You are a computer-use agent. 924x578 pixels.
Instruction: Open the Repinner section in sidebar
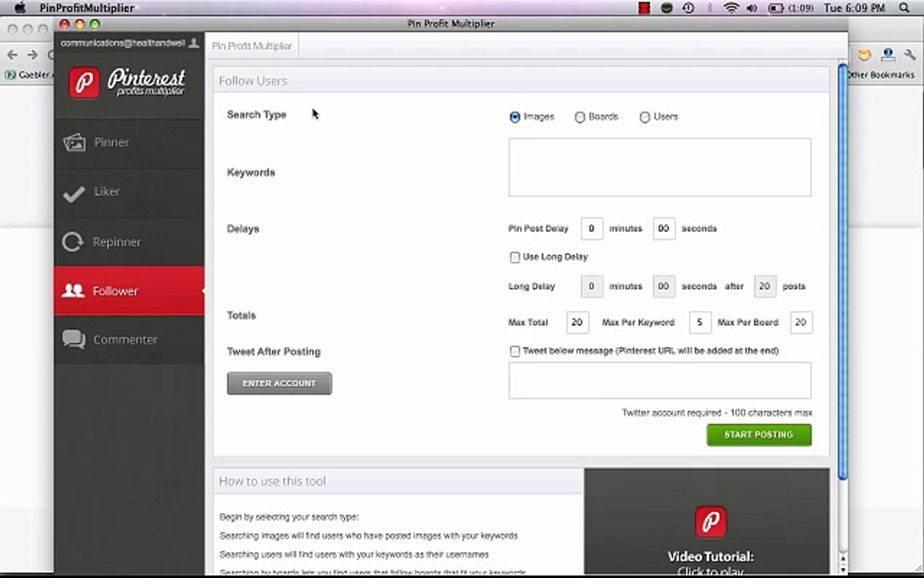[129, 242]
